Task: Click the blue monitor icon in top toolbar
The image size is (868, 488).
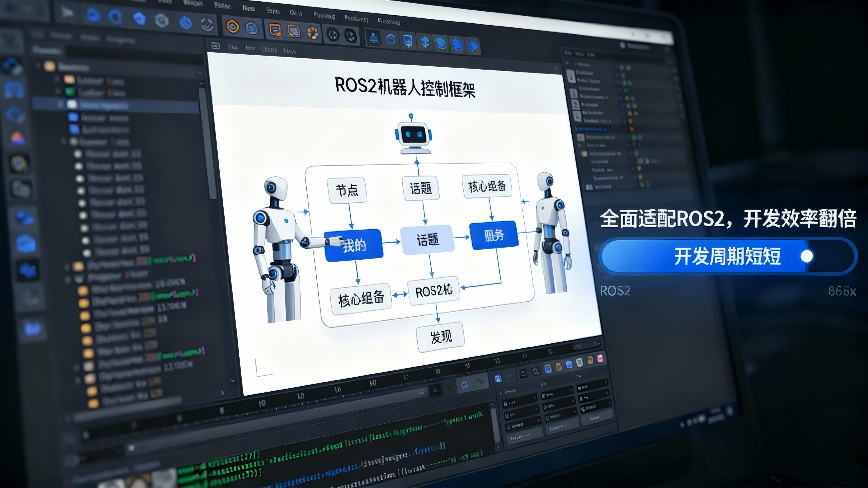Action: click(408, 41)
